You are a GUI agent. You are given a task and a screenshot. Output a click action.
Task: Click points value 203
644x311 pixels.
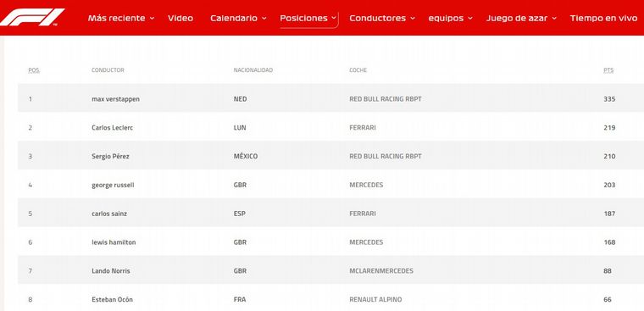tap(609, 186)
